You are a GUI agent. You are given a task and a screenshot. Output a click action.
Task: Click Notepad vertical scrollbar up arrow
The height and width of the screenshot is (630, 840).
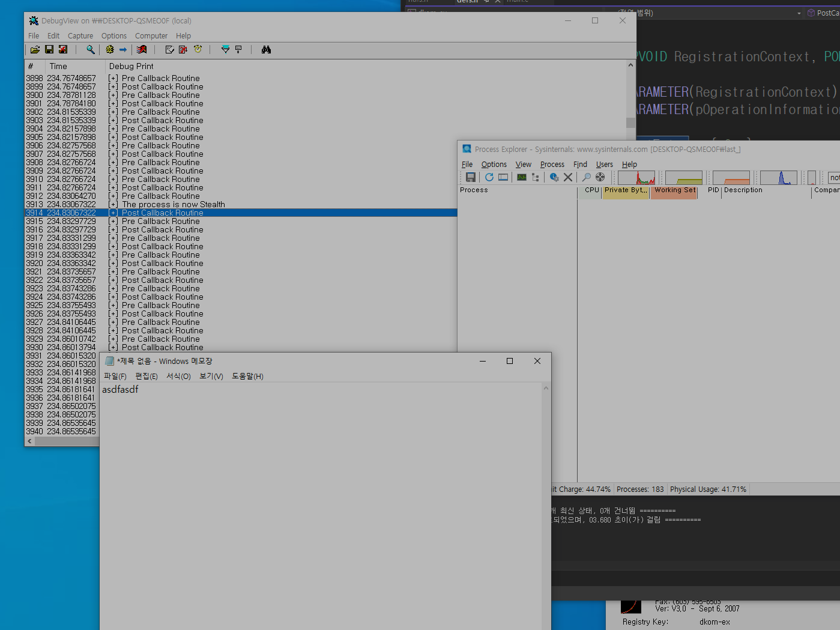(x=546, y=388)
